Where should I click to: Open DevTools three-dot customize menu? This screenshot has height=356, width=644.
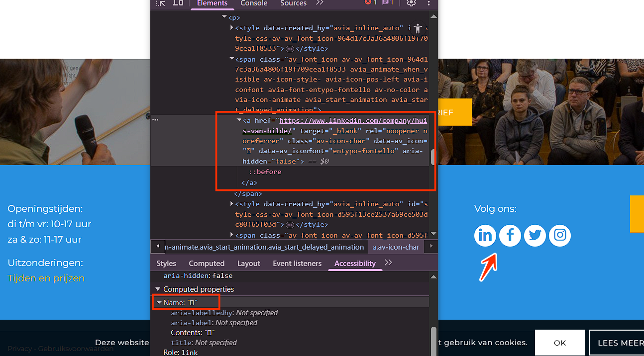(x=429, y=3)
